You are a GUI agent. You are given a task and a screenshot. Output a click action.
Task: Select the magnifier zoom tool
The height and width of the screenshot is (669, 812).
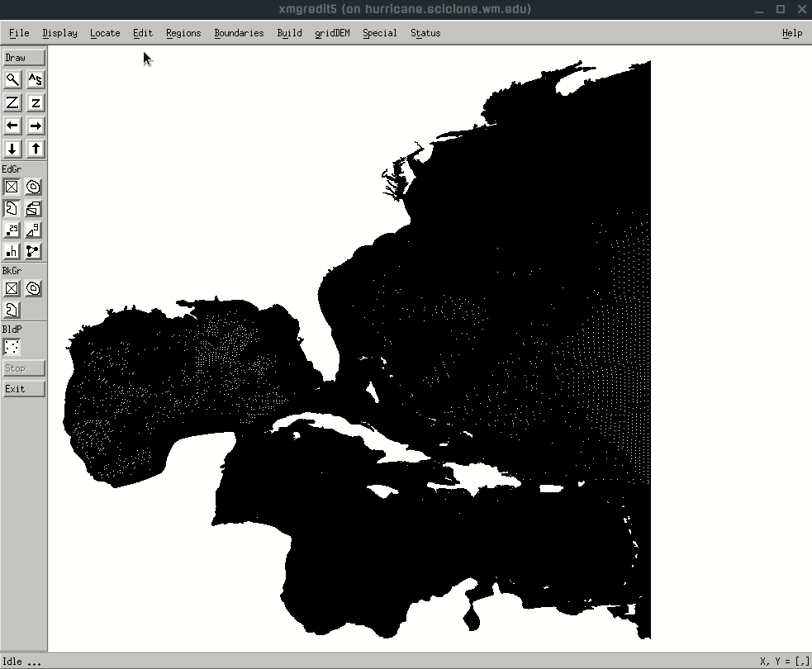click(12, 79)
